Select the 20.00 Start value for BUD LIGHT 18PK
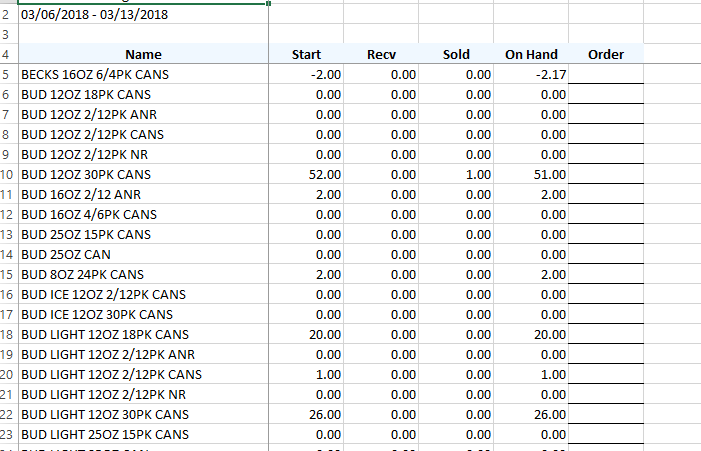 pyautogui.click(x=306, y=334)
